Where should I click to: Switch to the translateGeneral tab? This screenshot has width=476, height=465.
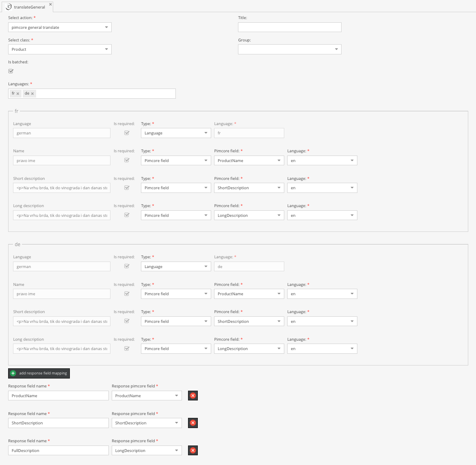click(x=29, y=7)
